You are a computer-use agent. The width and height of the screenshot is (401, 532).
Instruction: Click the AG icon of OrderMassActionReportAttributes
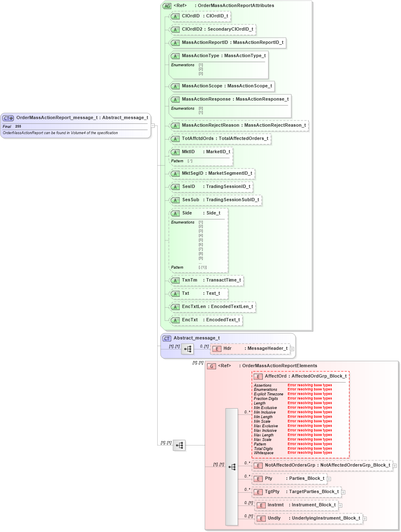(x=167, y=5)
